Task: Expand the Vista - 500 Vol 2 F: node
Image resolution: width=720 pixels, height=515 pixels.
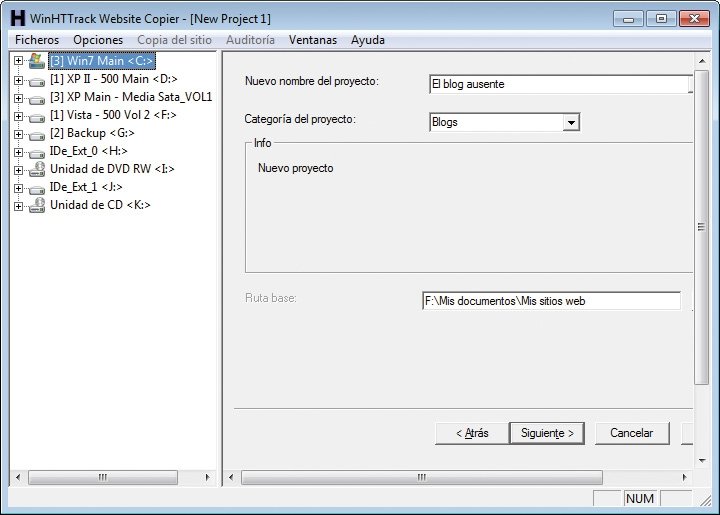Action: [x=18, y=116]
